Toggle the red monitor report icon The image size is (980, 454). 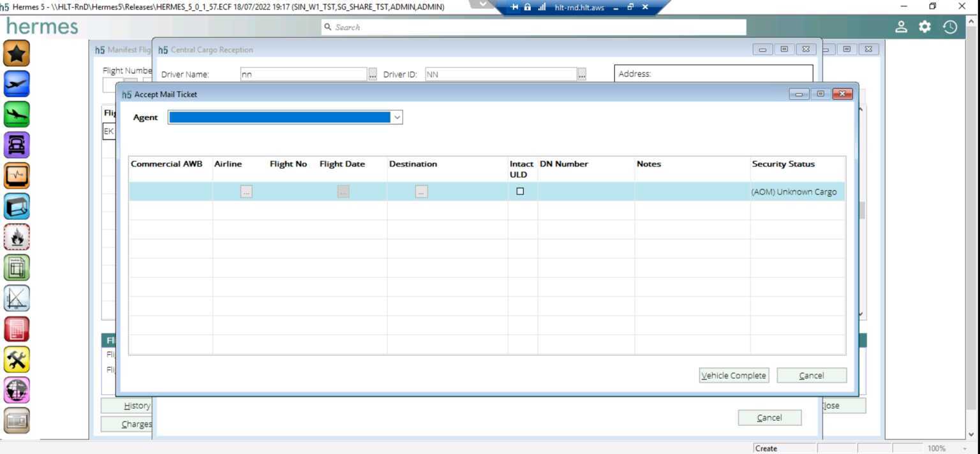pyautogui.click(x=17, y=328)
